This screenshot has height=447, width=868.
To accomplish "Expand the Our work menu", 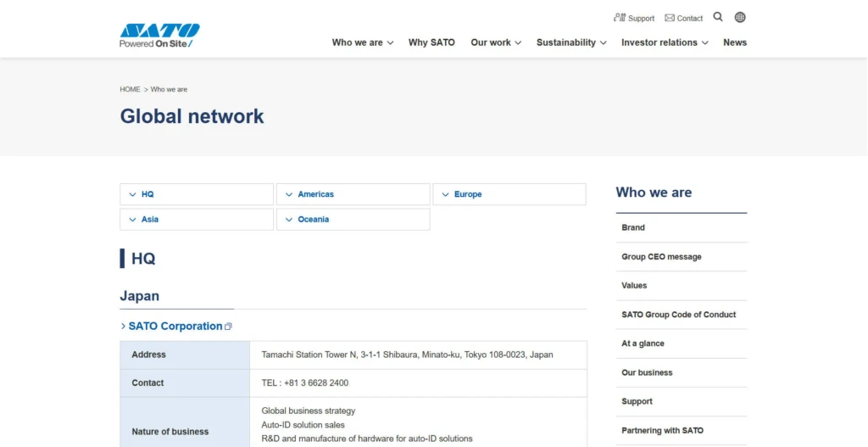I will coord(496,42).
